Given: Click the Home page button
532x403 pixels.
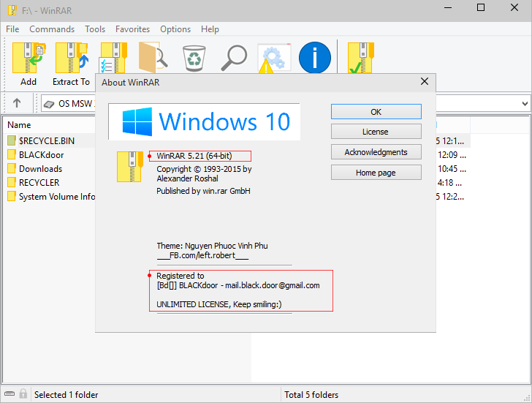Looking at the screenshot, I should click(376, 173).
